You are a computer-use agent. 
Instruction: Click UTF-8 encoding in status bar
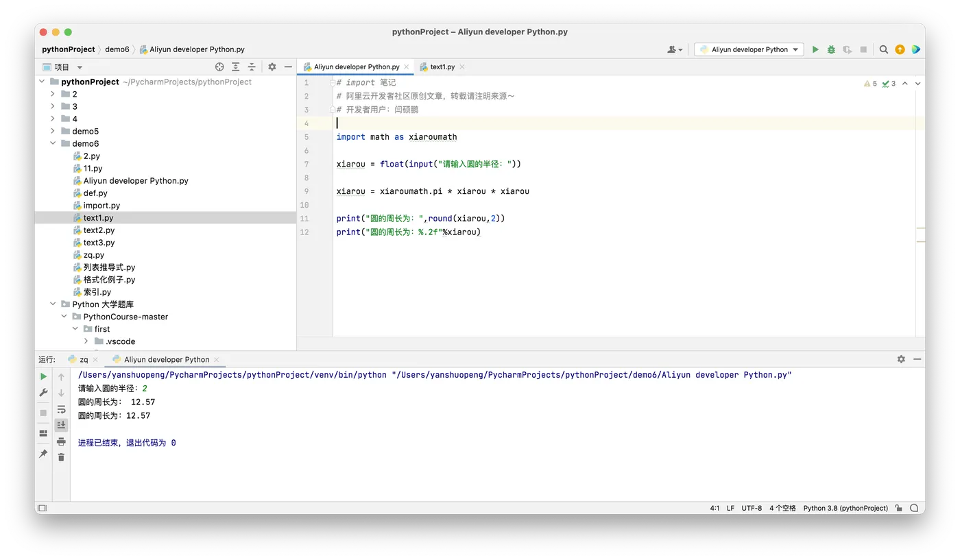pyautogui.click(x=752, y=508)
